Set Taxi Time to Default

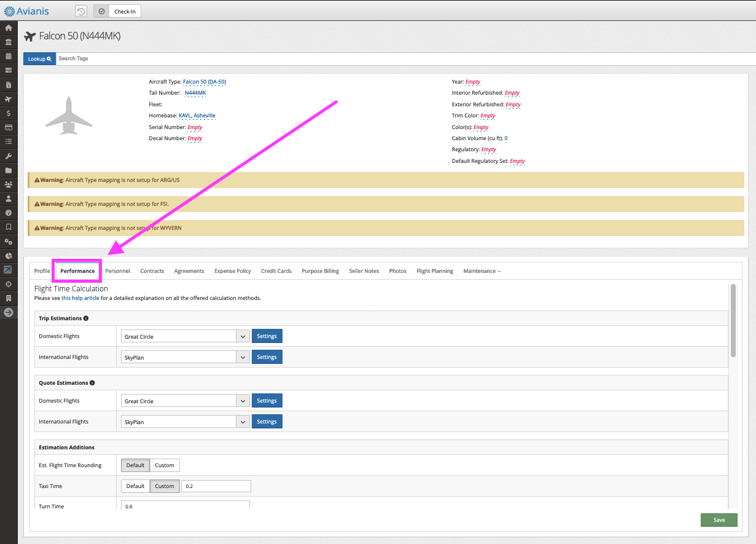135,486
